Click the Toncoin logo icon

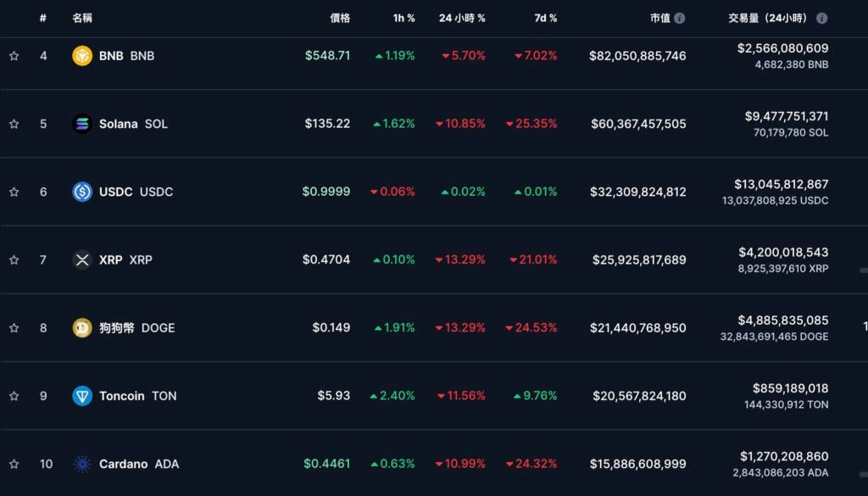tap(82, 396)
